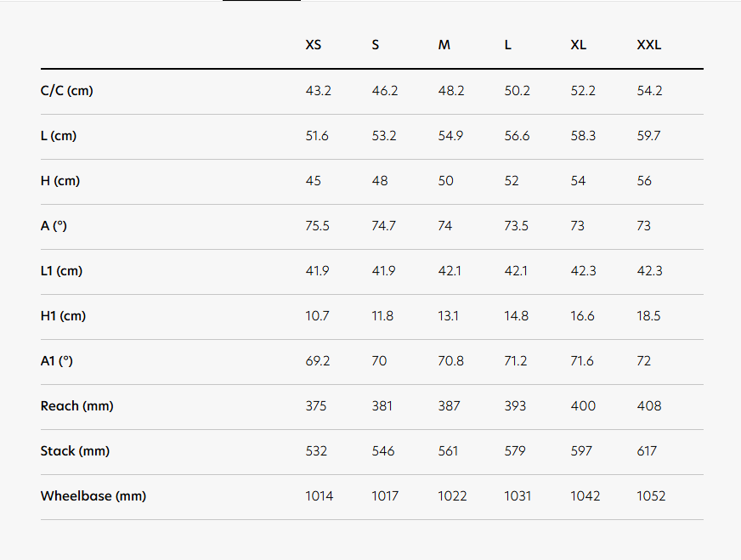This screenshot has height=560, width=741.
Task: Select the A (°) value 75.5 for XS
Action: pyautogui.click(x=318, y=226)
